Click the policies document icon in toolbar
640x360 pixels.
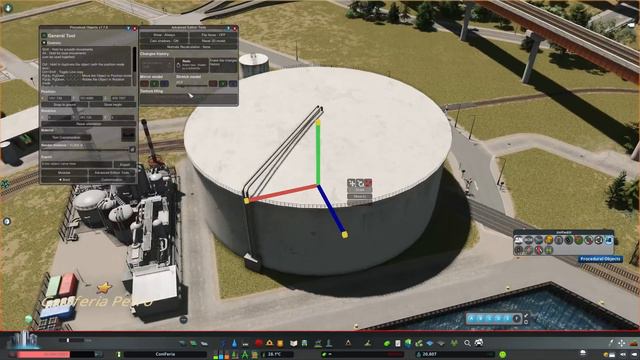[398, 343]
